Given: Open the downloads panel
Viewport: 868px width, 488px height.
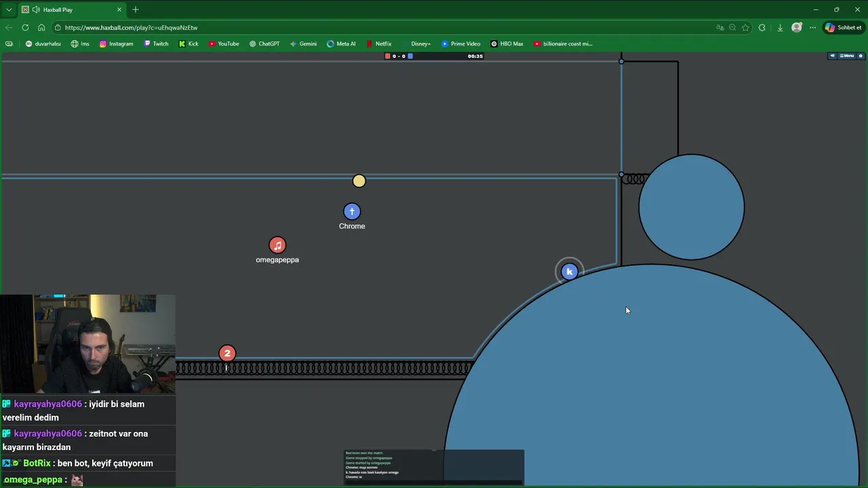Looking at the screenshot, I should coord(780,28).
